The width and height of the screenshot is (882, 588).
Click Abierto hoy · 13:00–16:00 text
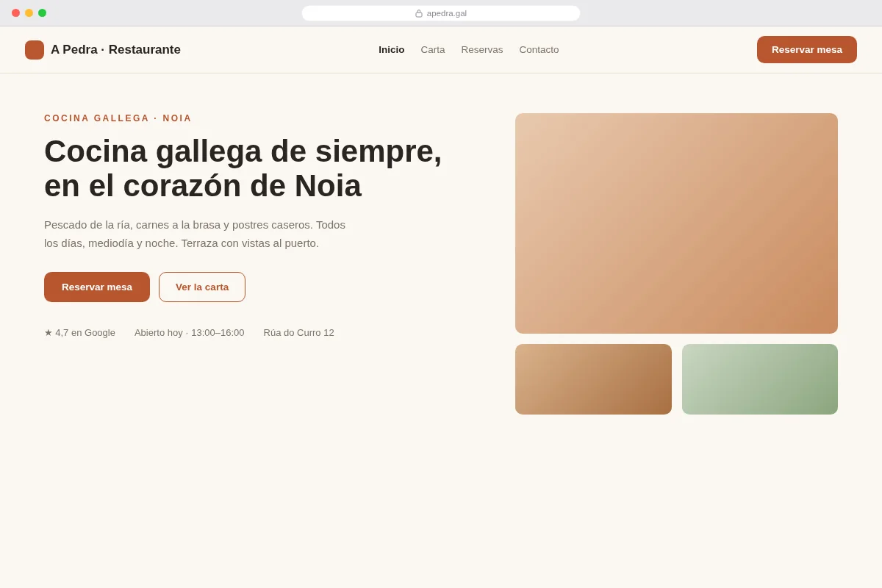point(190,333)
